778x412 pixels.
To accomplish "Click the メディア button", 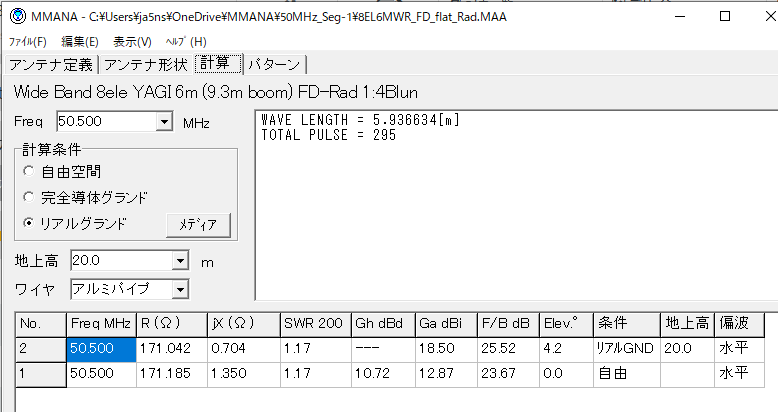I will point(198,224).
